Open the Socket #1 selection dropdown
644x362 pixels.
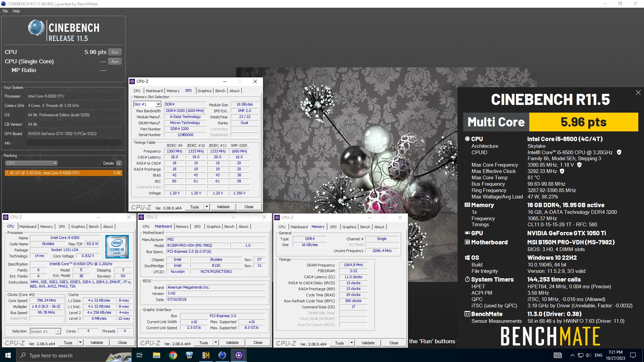(45, 331)
